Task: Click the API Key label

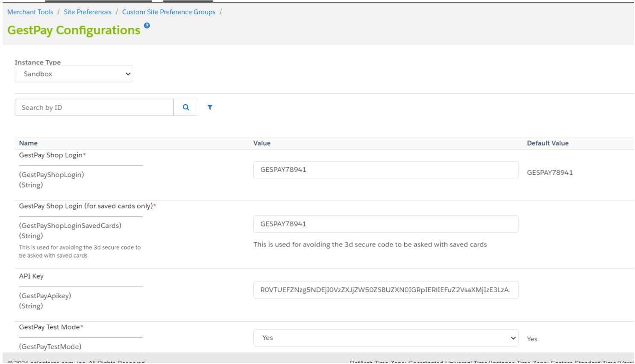Action: (31, 276)
